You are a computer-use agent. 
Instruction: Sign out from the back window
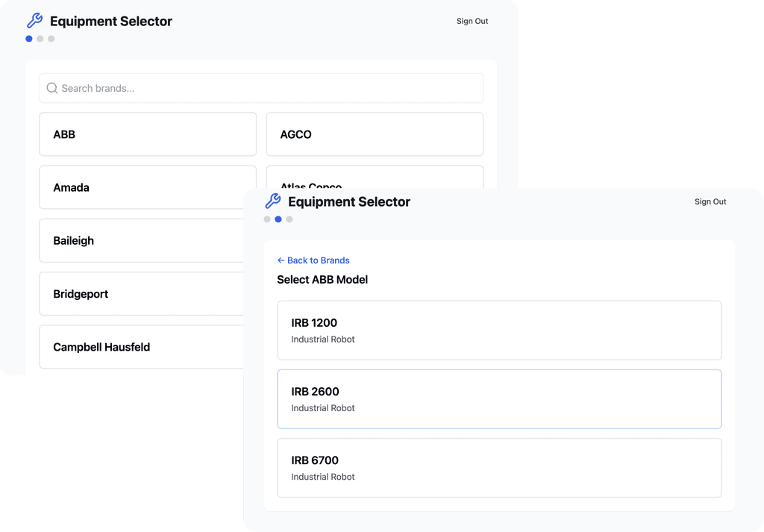point(472,21)
